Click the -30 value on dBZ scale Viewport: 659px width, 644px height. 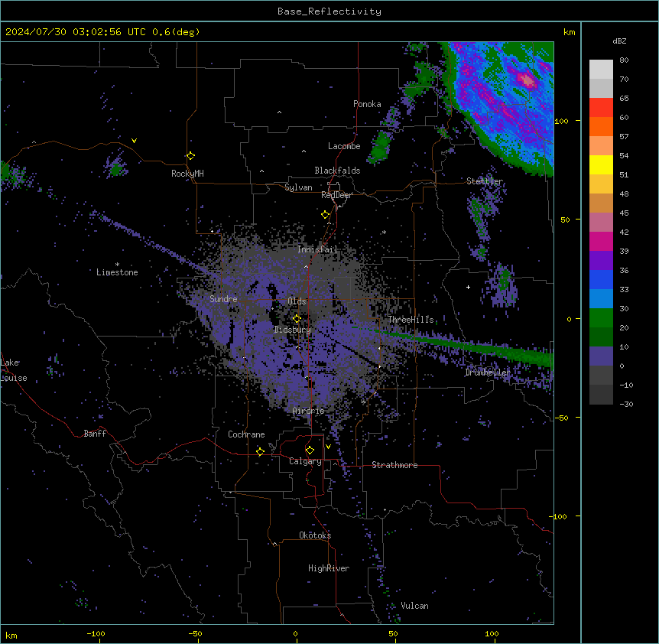pos(626,405)
